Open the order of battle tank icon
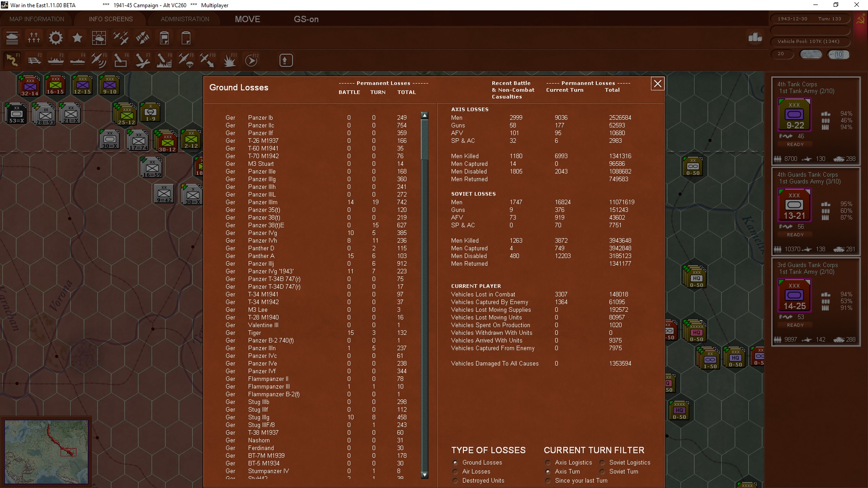 pyautogui.click(x=12, y=38)
